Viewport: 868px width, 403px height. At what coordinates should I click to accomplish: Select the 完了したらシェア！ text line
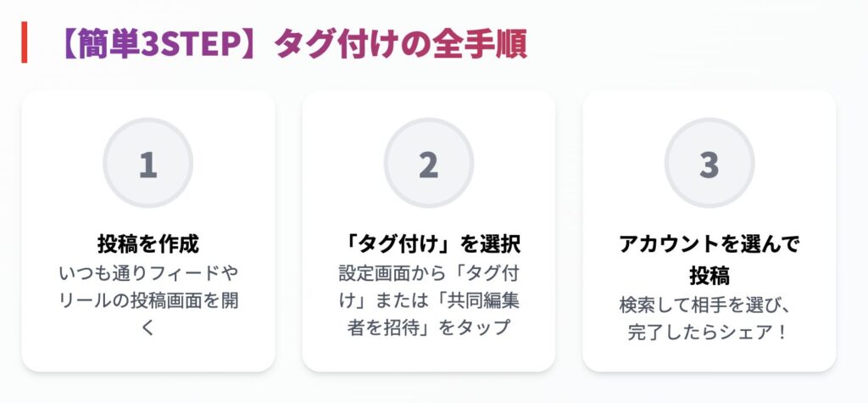pyautogui.click(x=709, y=332)
